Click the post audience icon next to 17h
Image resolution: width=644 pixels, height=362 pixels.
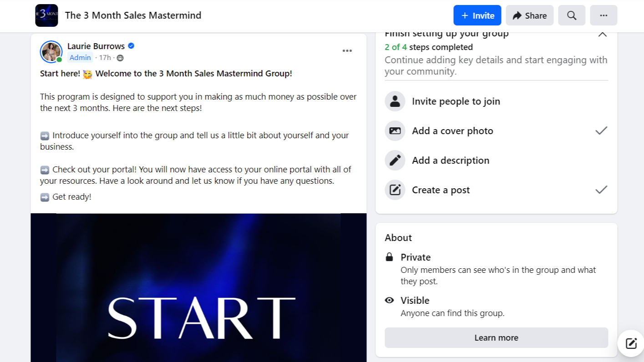click(x=120, y=58)
